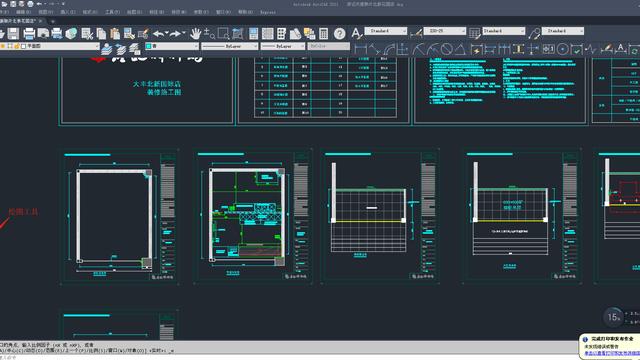Open the second ByLayer lineweight dropdown
This screenshot has height=360, width=640.
point(283,46)
